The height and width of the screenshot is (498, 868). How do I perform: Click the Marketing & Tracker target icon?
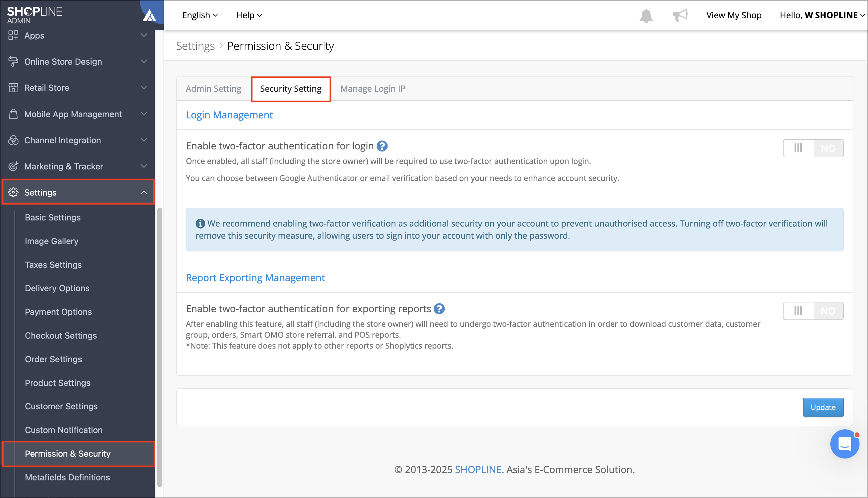(13, 167)
